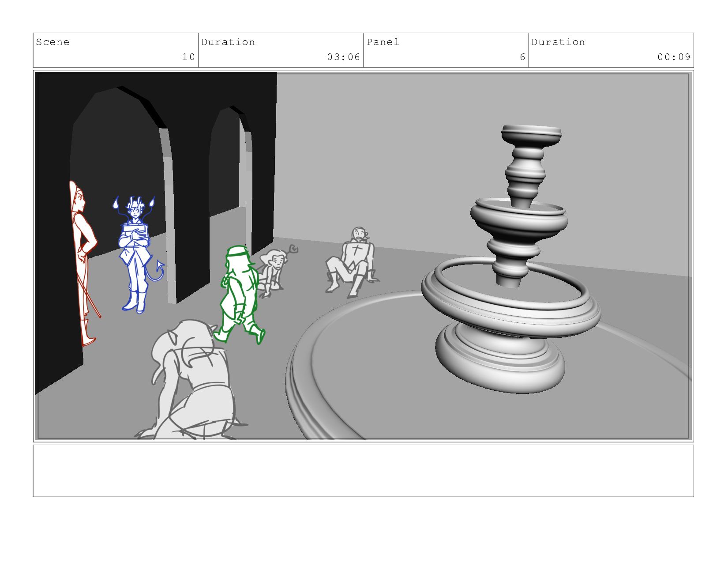Click the Duration label beside the Scene cell

click(228, 42)
